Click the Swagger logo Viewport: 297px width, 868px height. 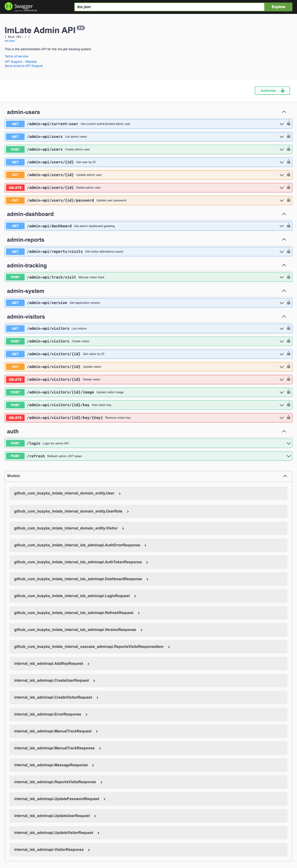point(21,7)
